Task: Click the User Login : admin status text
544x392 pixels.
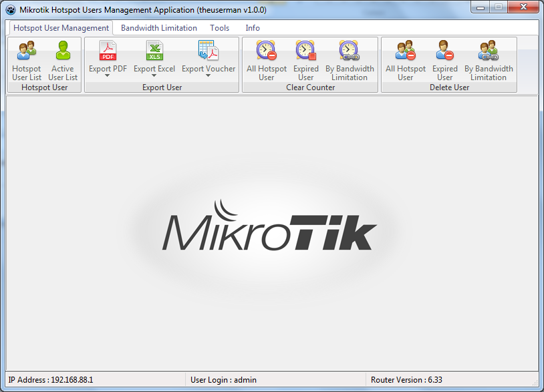Action: tap(223, 380)
